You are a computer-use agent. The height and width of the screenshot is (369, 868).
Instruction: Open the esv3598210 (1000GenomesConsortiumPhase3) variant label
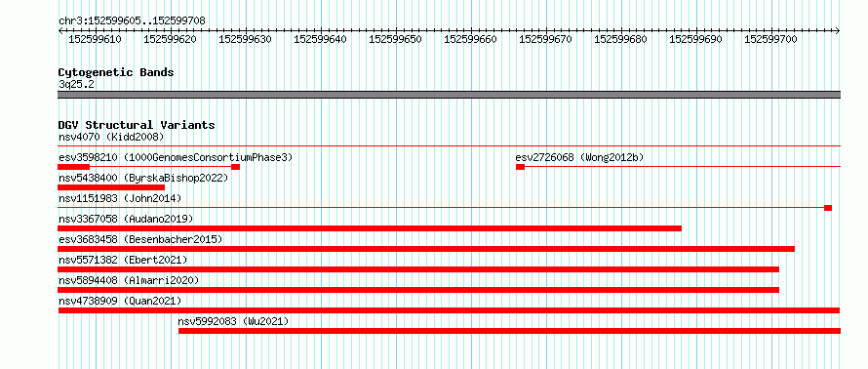[x=176, y=157]
